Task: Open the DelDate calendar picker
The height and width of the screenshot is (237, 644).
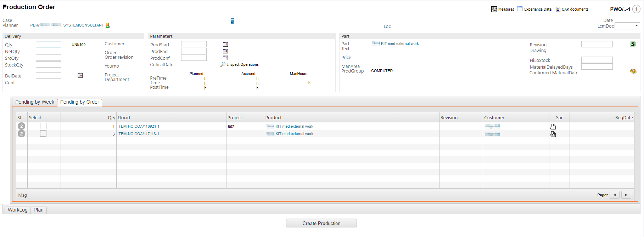Action: tap(80, 76)
